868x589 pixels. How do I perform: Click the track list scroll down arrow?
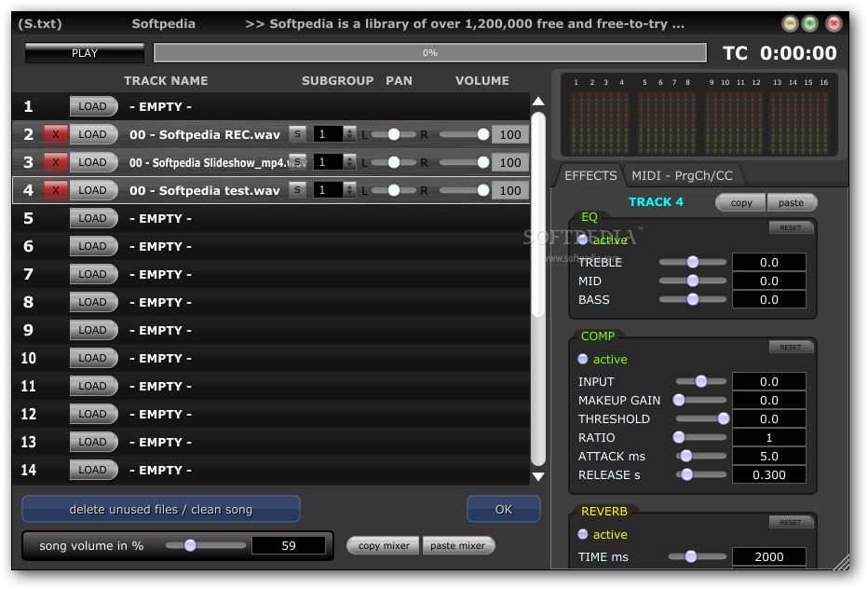[x=538, y=476]
